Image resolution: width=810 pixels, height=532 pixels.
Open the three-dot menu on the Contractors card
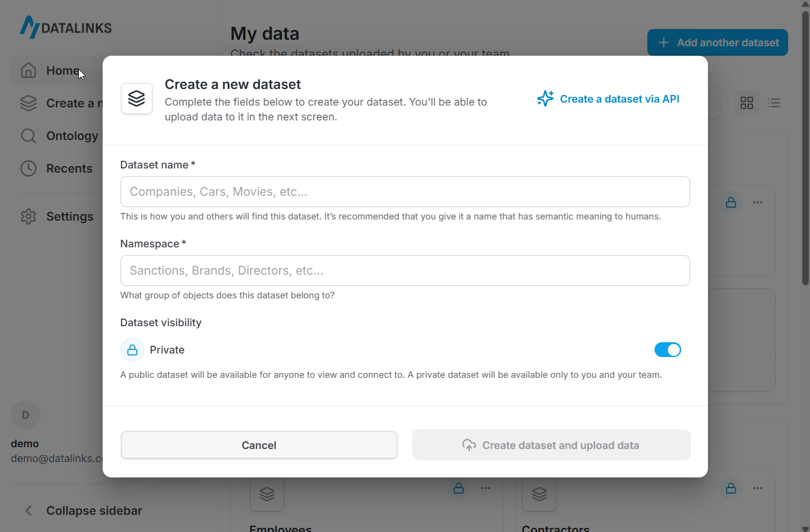tap(757, 488)
